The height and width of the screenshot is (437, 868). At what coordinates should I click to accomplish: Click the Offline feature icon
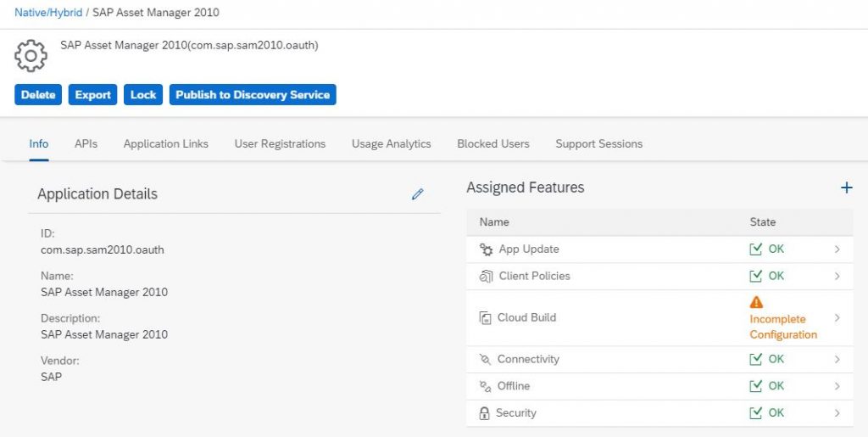point(485,386)
